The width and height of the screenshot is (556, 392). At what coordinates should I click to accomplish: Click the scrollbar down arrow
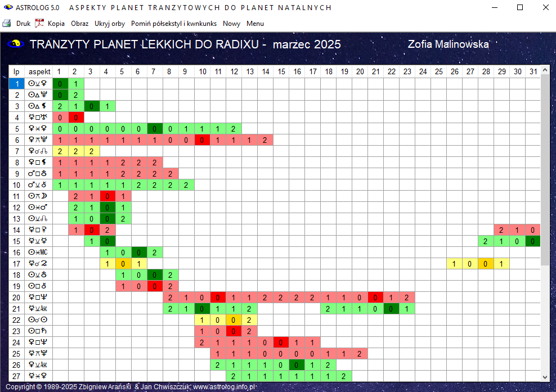[x=545, y=377]
